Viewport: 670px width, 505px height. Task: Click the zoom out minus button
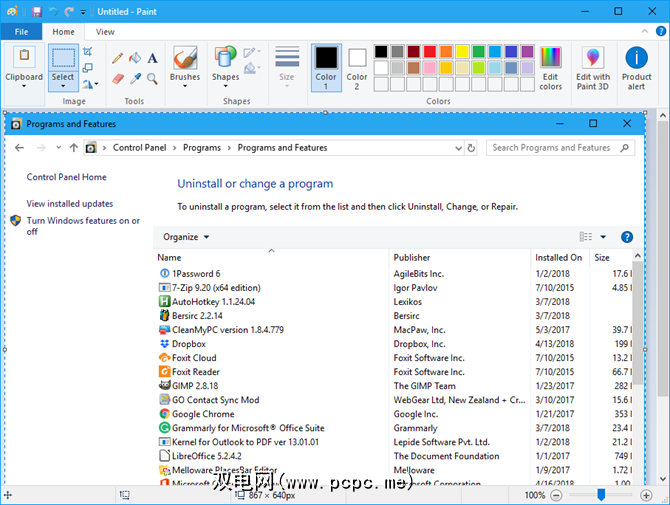click(556, 496)
